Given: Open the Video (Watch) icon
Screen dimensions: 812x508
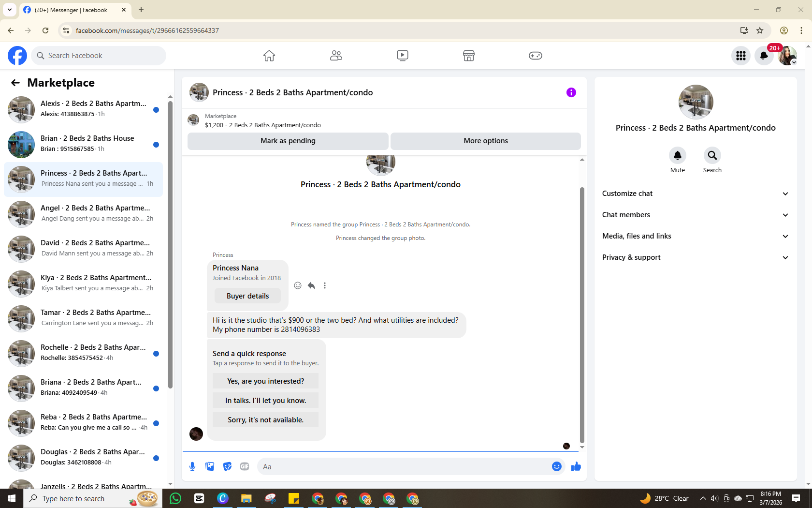Looking at the screenshot, I should (403, 56).
